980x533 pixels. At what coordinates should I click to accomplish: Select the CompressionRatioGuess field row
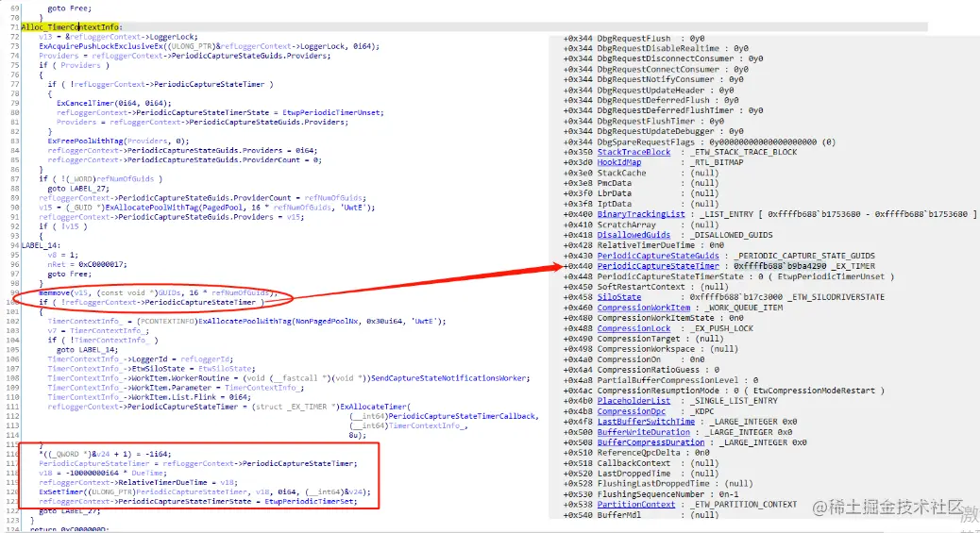point(641,370)
